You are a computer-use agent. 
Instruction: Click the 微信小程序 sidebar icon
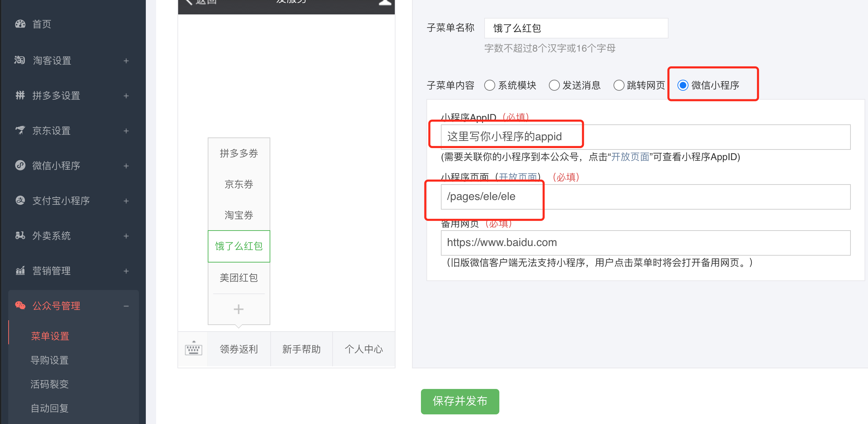click(x=20, y=165)
